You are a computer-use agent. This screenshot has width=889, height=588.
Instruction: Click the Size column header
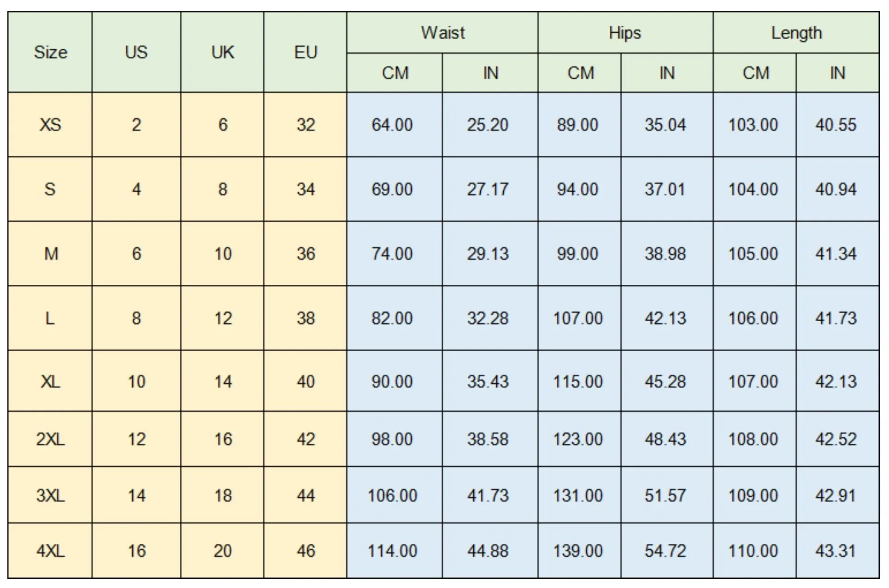coord(50,52)
